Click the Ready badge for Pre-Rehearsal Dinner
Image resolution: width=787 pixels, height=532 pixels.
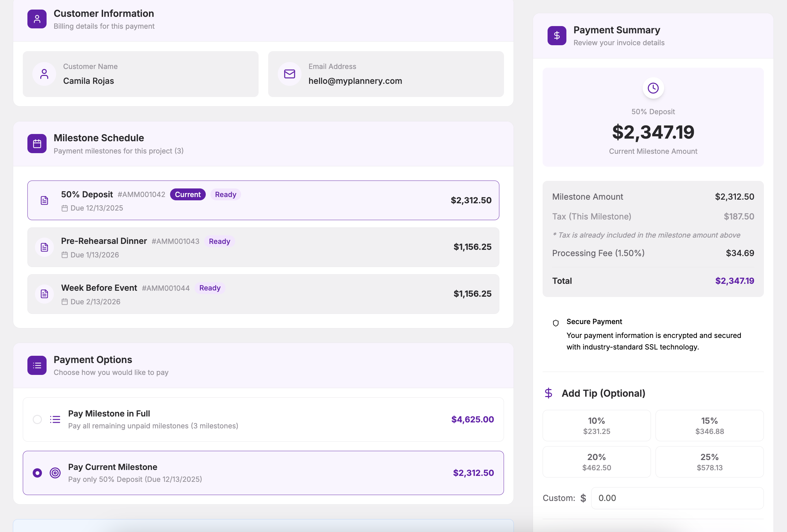[x=219, y=241]
